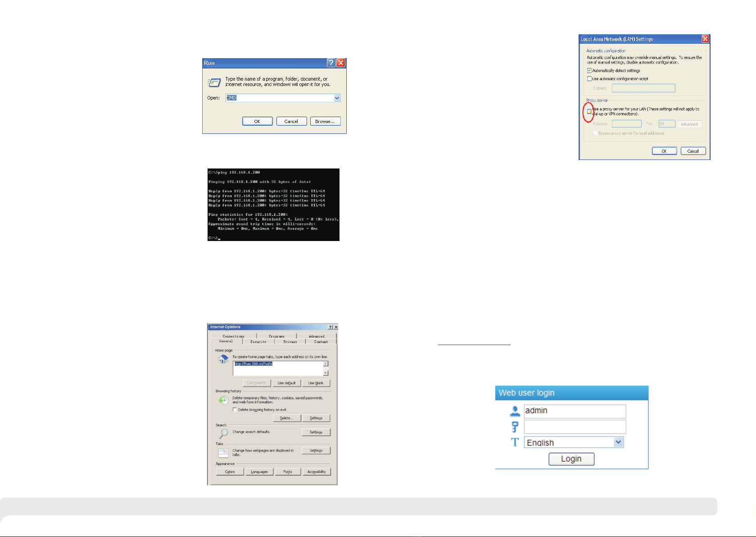This screenshot has height=537, width=756.
Task: Click the Browsing history clock icon
Action: click(x=223, y=400)
